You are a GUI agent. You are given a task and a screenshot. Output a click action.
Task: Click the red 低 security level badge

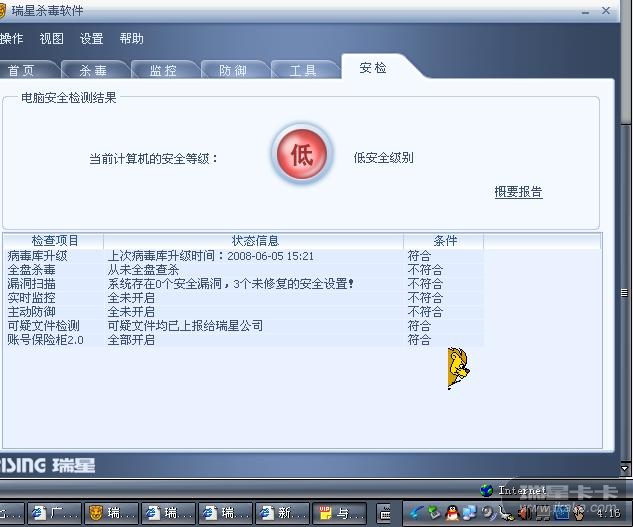[302, 154]
